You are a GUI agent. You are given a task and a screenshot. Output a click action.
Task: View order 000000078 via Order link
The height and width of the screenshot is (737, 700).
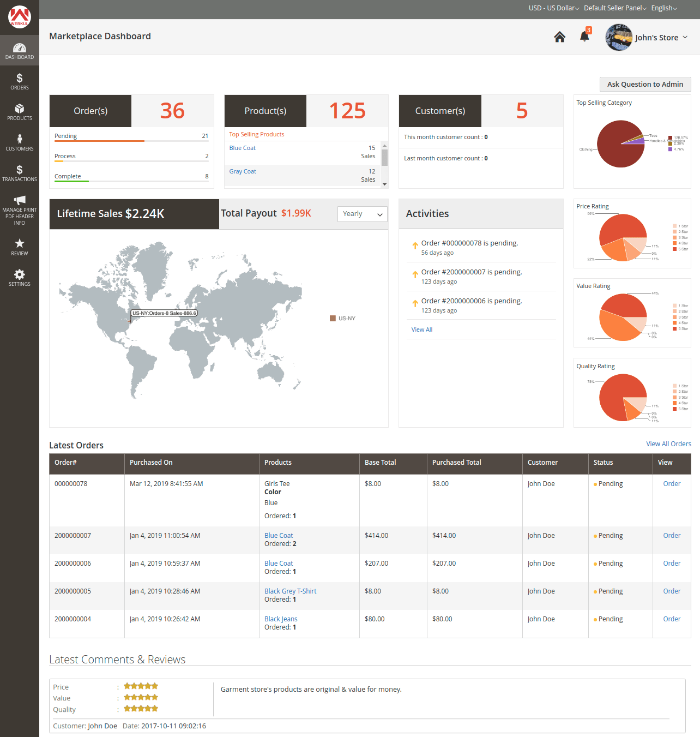pyautogui.click(x=672, y=484)
